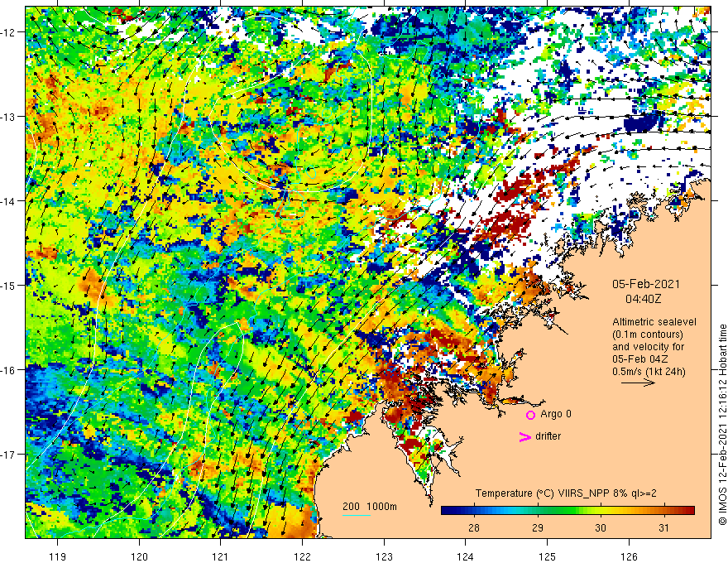Click latitude label -17

click(8, 455)
